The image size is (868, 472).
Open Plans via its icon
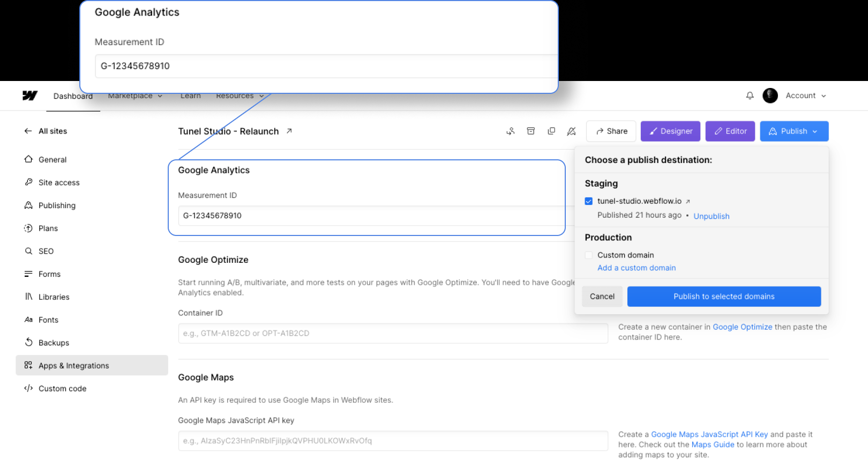28,228
